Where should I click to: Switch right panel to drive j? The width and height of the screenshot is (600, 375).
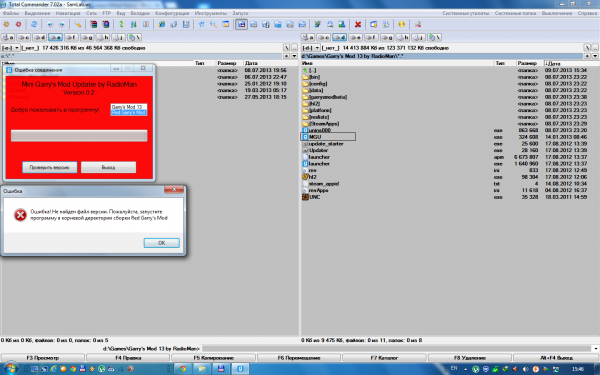pyautogui.click(x=418, y=38)
